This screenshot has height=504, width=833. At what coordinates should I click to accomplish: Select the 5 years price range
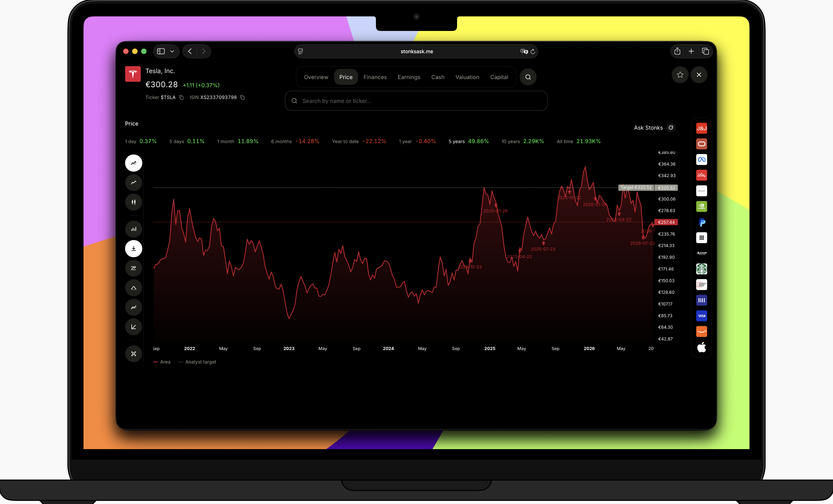tap(469, 141)
